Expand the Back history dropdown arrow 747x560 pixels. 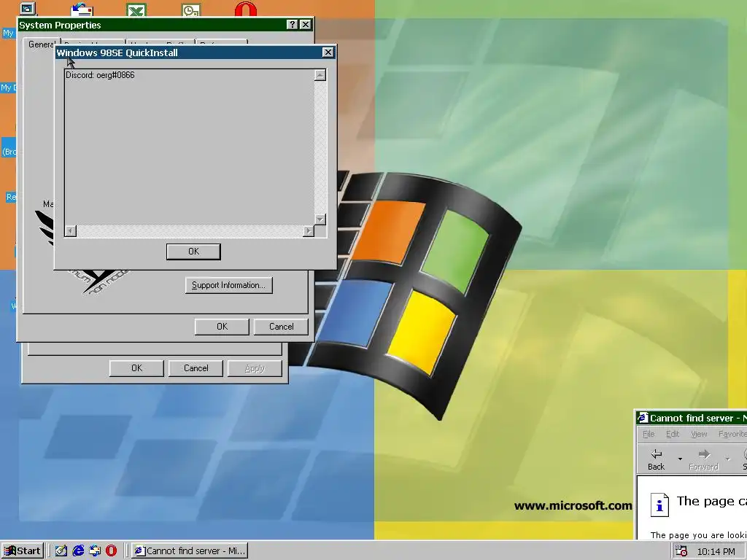[680, 459]
